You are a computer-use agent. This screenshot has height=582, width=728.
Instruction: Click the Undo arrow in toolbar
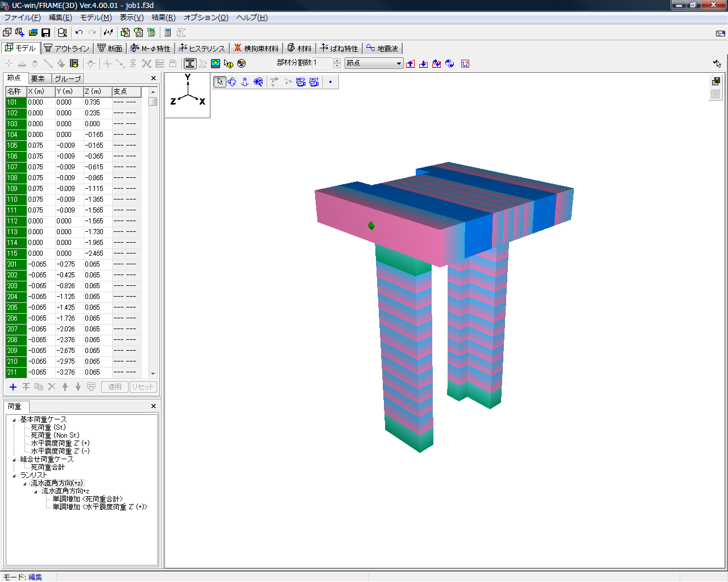pos(79,32)
